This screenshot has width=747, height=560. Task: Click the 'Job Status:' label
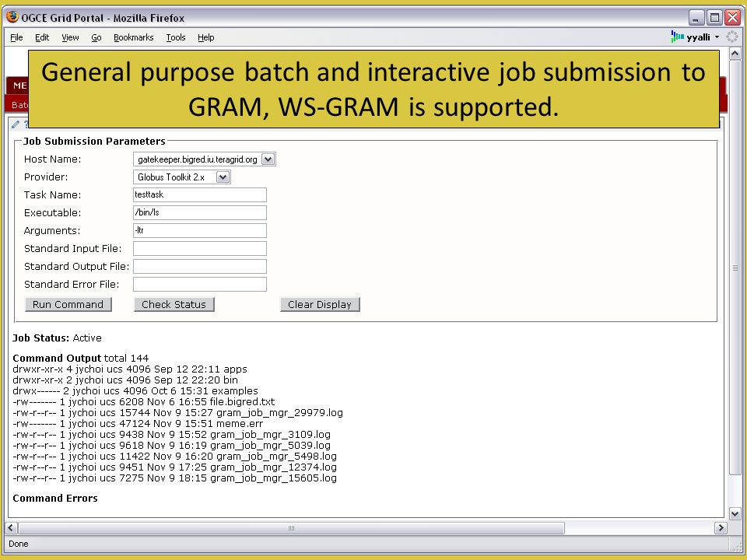(x=41, y=338)
